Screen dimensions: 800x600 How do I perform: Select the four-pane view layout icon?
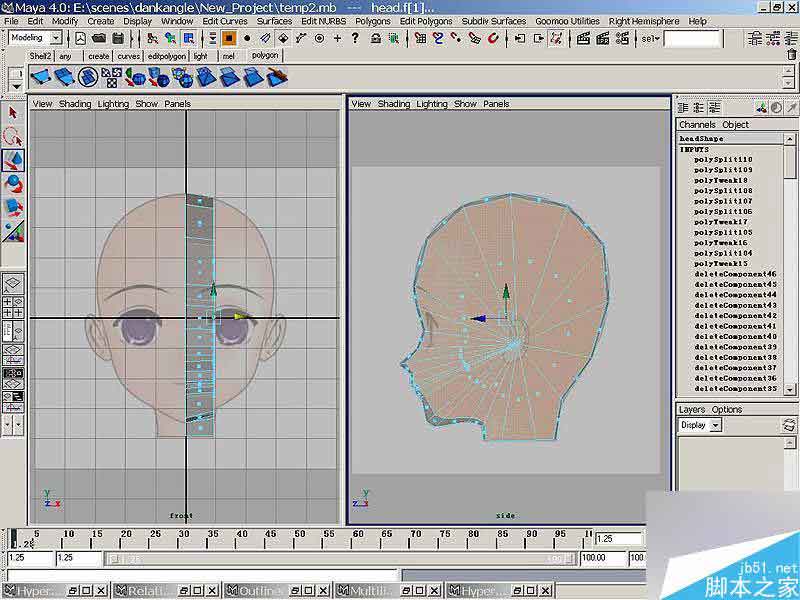pyautogui.click(x=13, y=308)
